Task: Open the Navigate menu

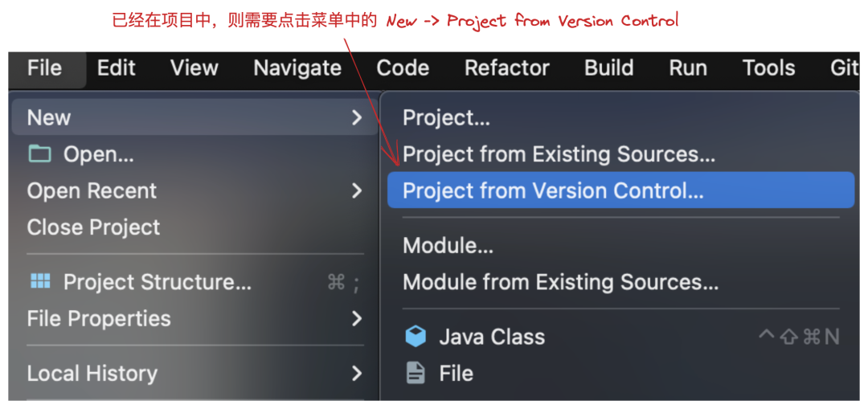Action: (x=297, y=68)
